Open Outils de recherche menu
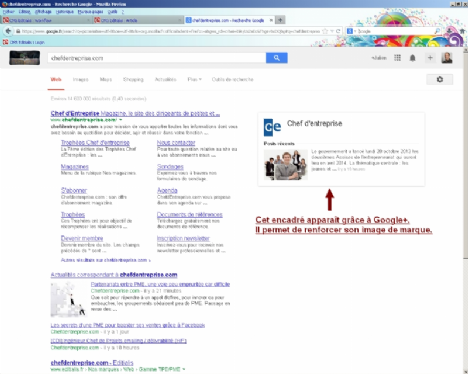Screen dimensions: 468x374 pyautogui.click(x=233, y=79)
